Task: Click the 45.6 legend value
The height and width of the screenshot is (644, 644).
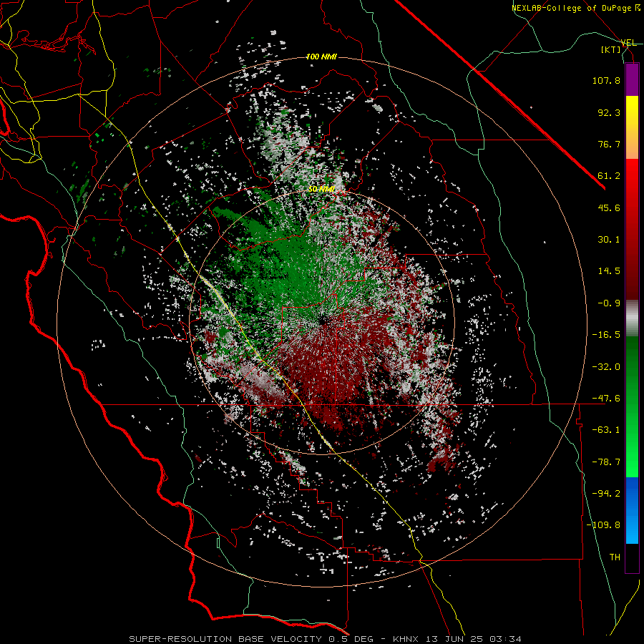Action: [609, 208]
